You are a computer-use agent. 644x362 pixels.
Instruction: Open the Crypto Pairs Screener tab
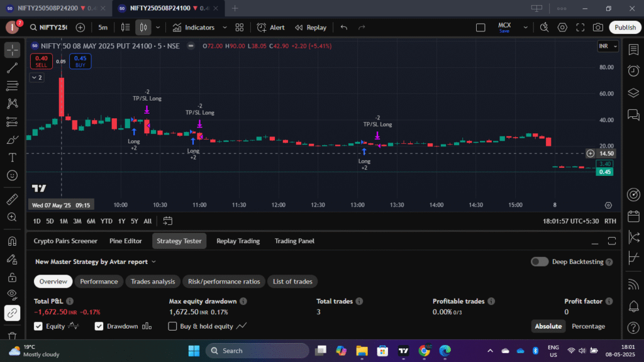pyautogui.click(x=65, y=241)
